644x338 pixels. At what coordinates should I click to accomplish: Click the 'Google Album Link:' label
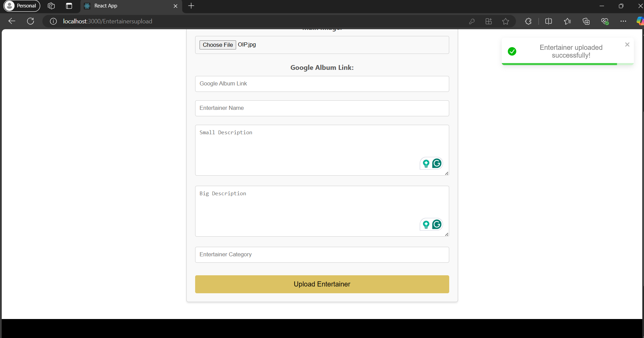322,67
